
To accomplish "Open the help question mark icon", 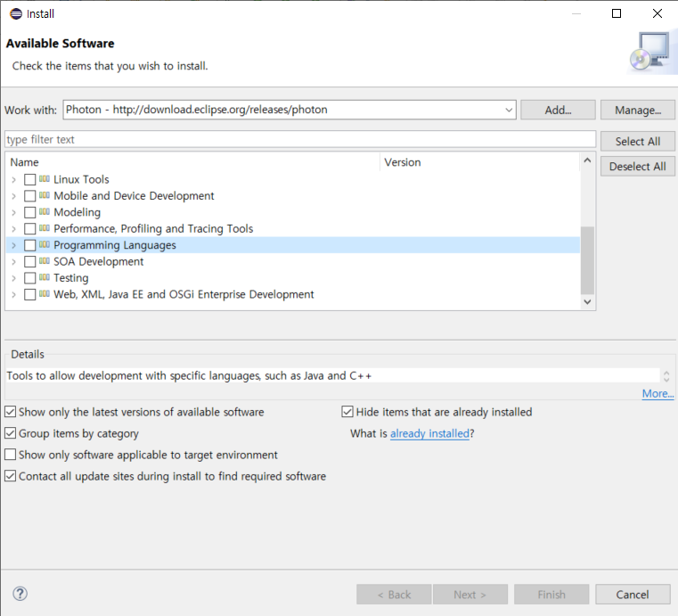I will pos(20,594).
